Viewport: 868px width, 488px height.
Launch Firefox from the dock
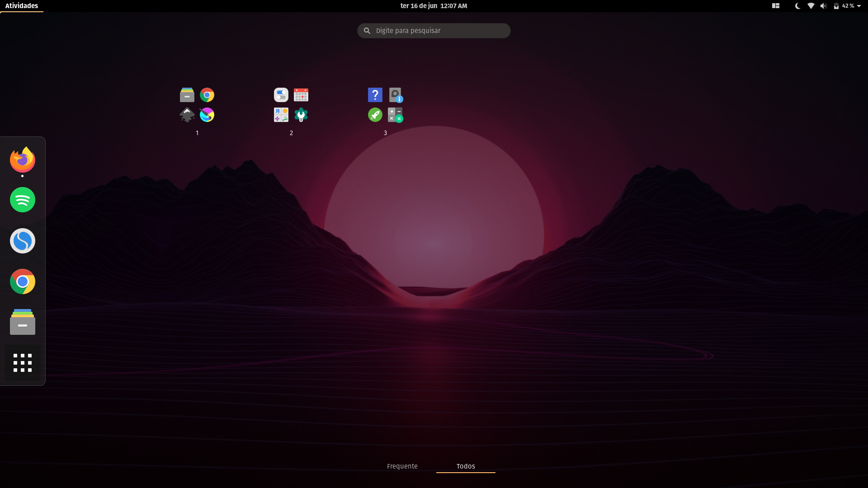tap(23, 160)
